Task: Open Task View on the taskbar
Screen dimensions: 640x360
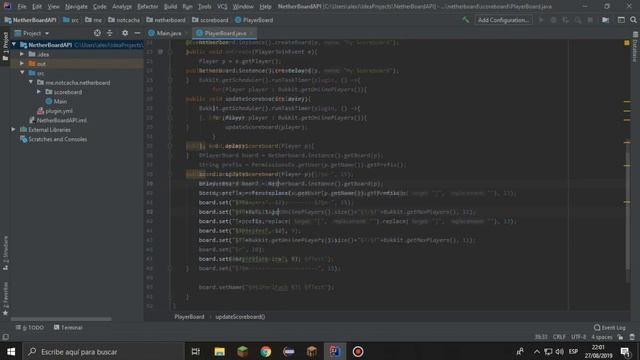Action: pyautogui.click(x=196, y=351)
